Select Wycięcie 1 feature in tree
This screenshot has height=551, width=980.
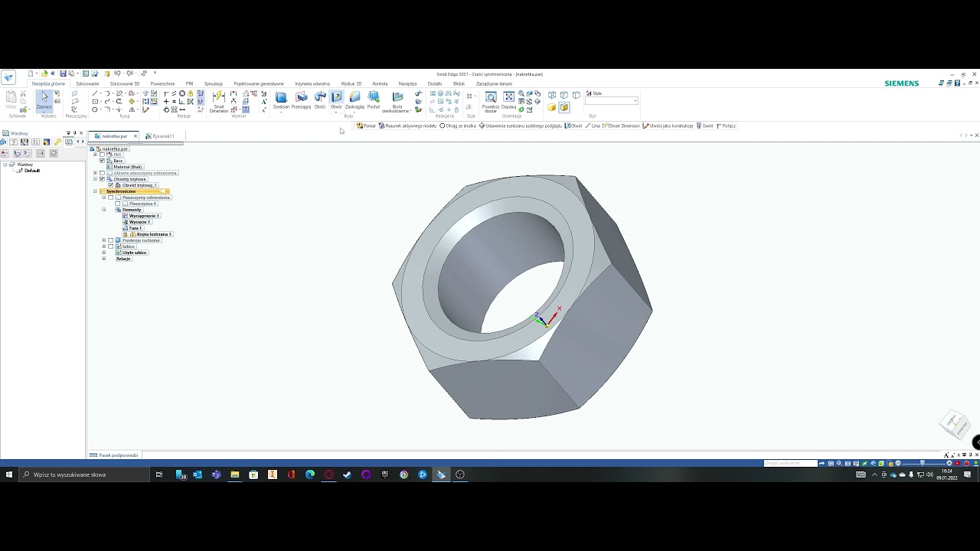[139, 222]
